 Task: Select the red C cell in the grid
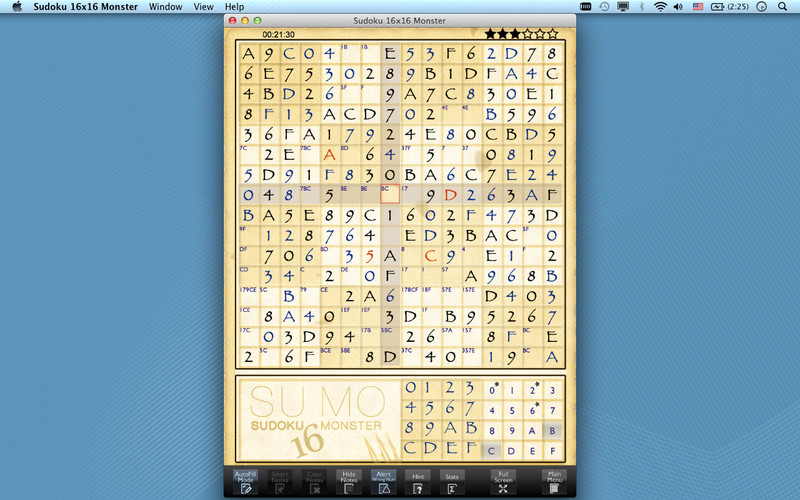pyautogui.click(x=430, y=256)
